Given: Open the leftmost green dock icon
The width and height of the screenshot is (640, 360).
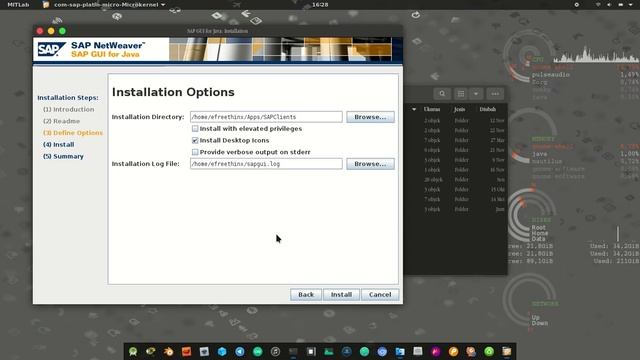Looking at the screenshot, I should click(133, 351).
